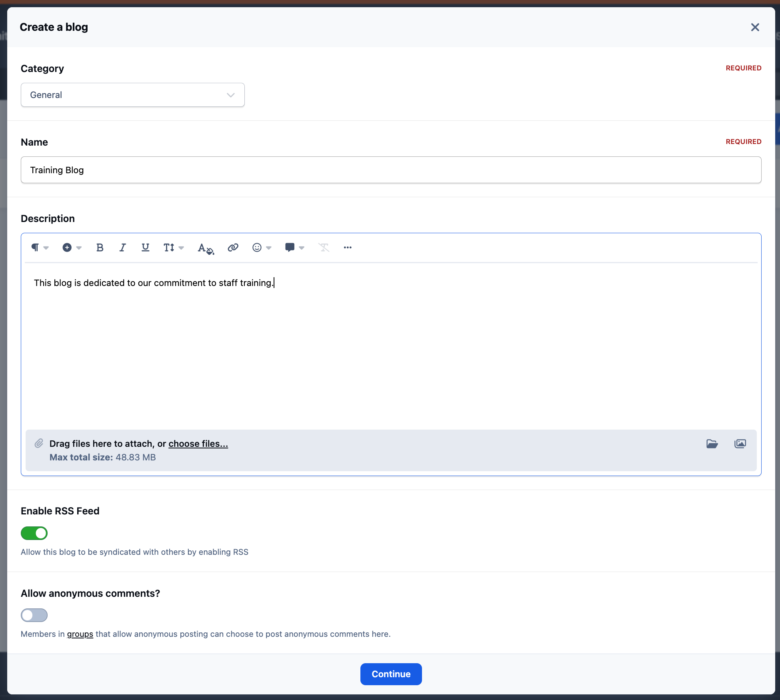Screen dimensions: 780x700
Task: Click the Continue button
Action: [391, 674]
